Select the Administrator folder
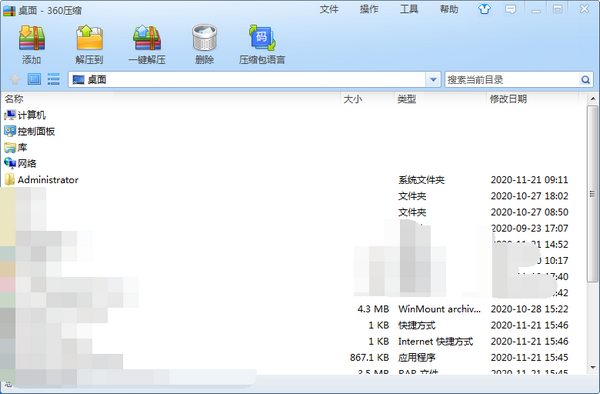 [x=41, y=180]
